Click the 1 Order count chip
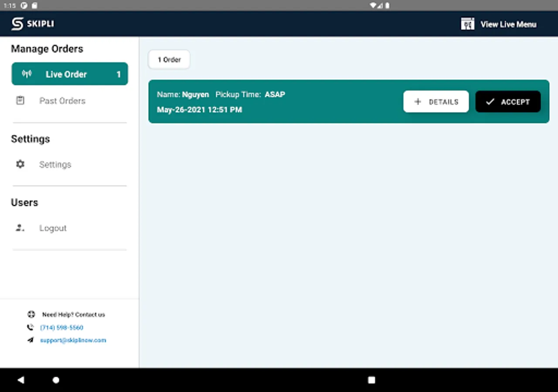 tap(169, 60)
